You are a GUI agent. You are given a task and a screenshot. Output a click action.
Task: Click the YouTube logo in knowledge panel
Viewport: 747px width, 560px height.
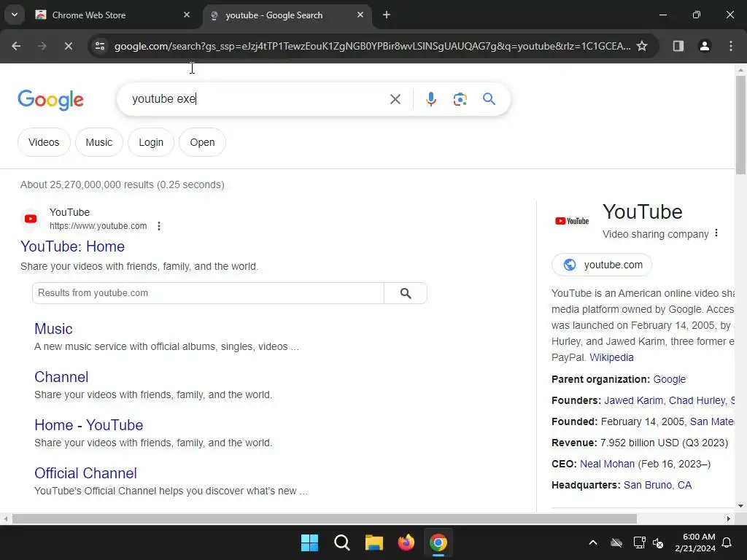572,221
